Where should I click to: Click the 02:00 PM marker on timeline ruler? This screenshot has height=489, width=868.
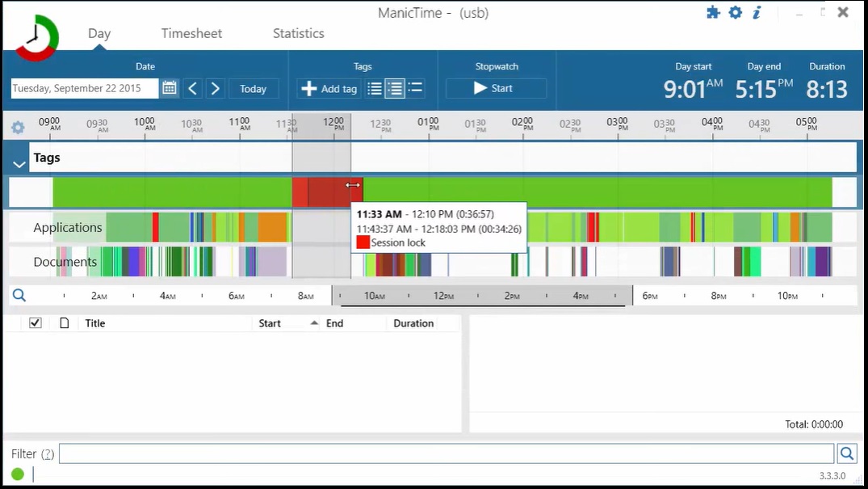[x=522, y=124]
